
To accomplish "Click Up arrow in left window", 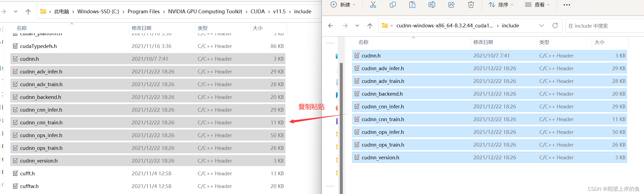I will 28,12.
